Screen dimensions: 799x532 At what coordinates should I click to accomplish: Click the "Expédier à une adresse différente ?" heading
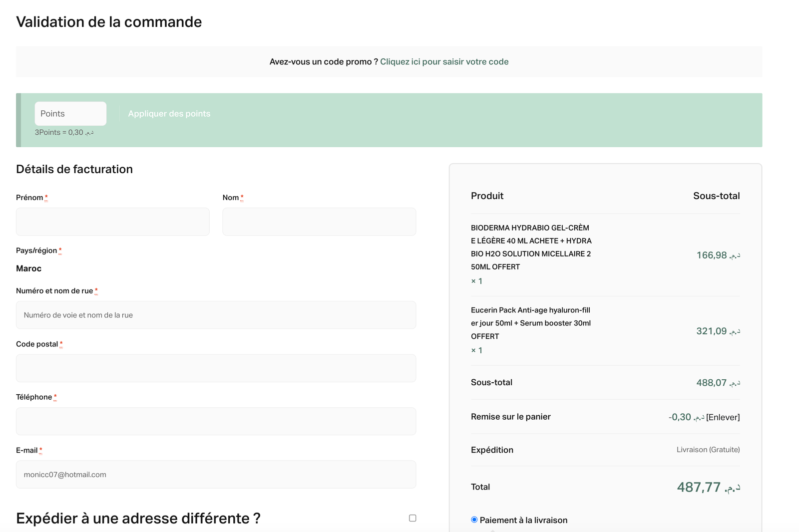[x=138, y=519]
